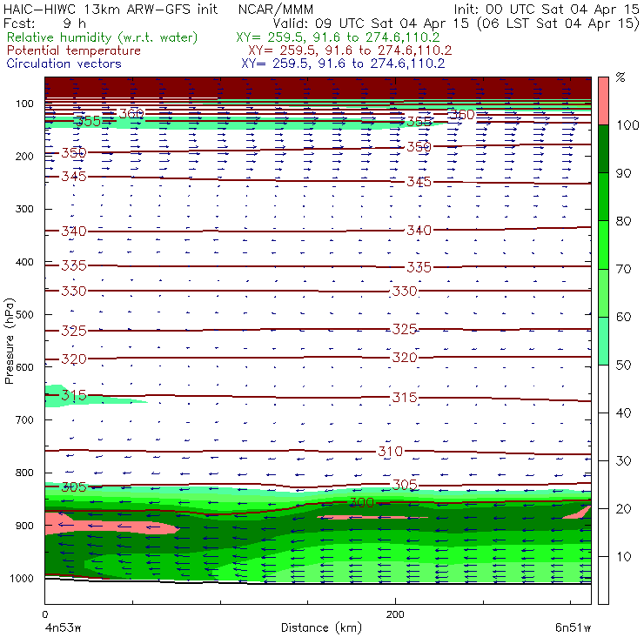Screen dimensions: 644x644
Task: Click the large pink saturated region near 900 hPa
Action: (111, 527)
